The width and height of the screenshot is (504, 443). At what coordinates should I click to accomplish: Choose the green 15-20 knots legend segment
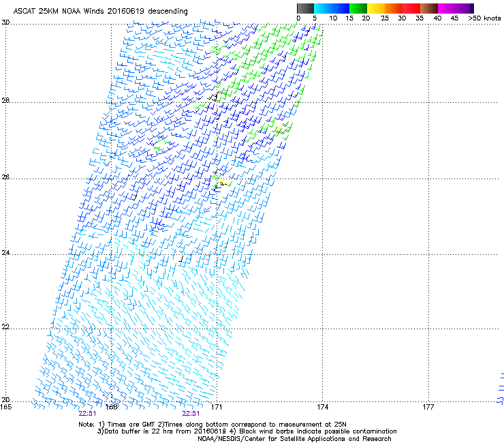(x=358, y=8)
